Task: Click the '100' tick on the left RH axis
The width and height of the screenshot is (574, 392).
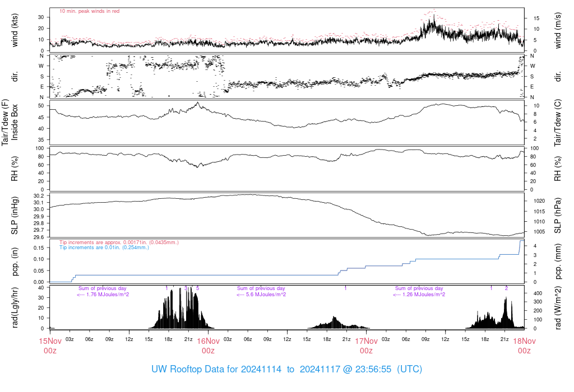Action: coord(40,148)
